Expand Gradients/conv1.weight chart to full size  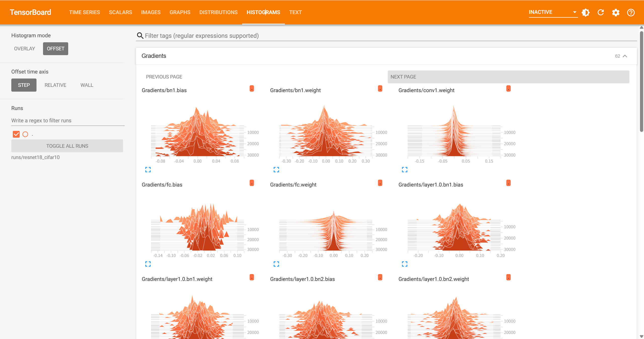(405, 170)
